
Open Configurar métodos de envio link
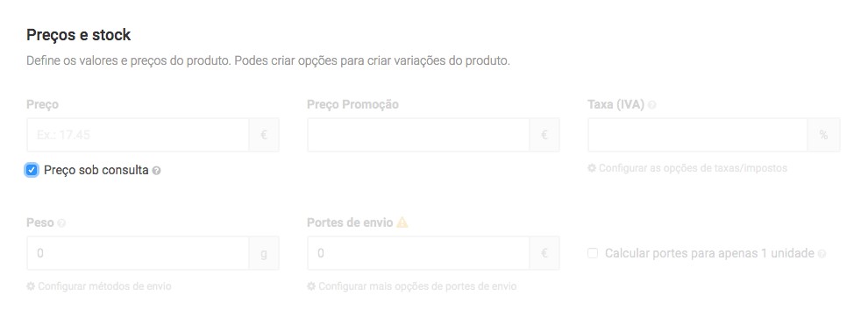click(104, 286)
